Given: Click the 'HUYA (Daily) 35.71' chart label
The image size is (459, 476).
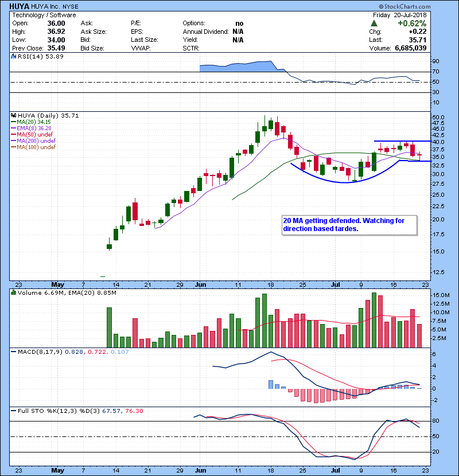Looking at the screenshot, I should click(48, 116).
